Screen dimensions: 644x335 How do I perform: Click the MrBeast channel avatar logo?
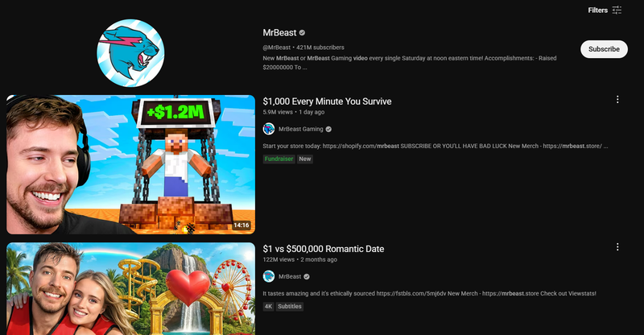(x=130, y=53)
